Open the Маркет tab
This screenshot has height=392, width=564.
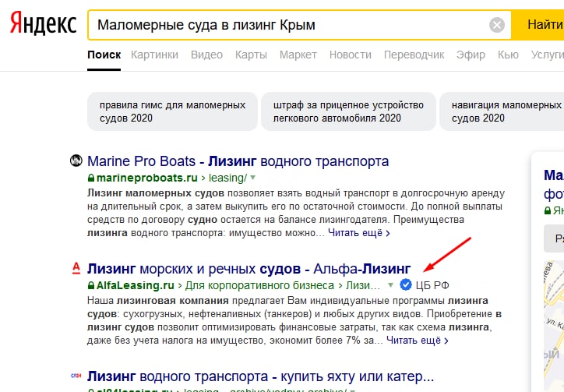[x=298, y=55]
